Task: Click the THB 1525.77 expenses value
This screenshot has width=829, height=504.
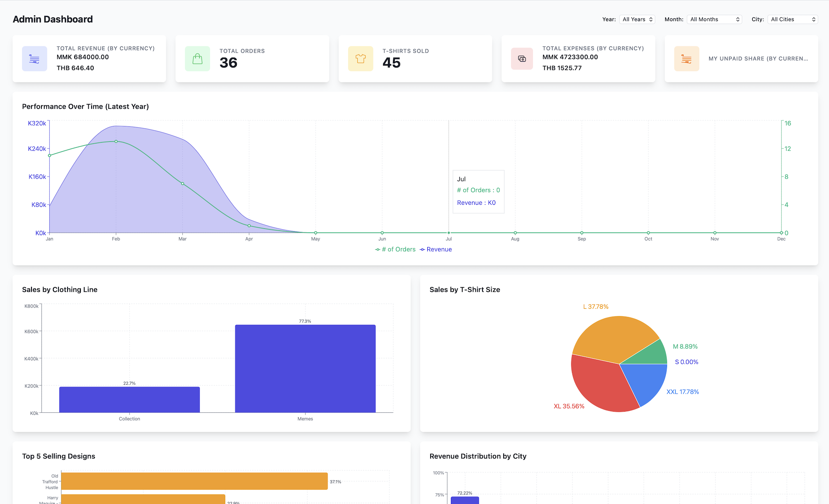Action: 562,68
